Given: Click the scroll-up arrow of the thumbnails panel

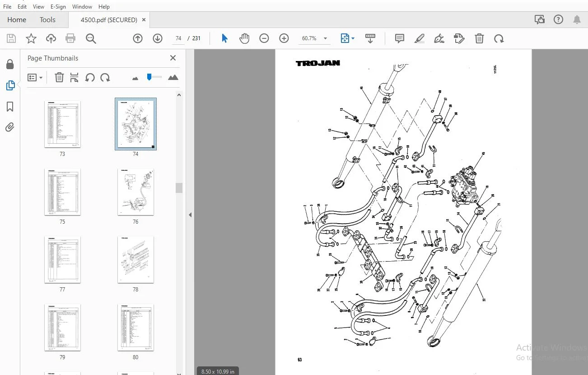Looking at the screenshot, I should [x=179, y=95].
